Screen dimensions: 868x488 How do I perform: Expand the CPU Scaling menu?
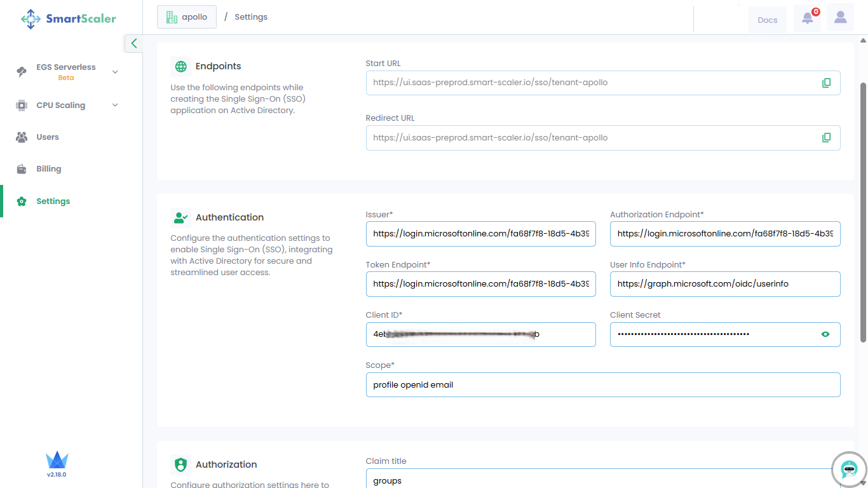coord(115,105)
